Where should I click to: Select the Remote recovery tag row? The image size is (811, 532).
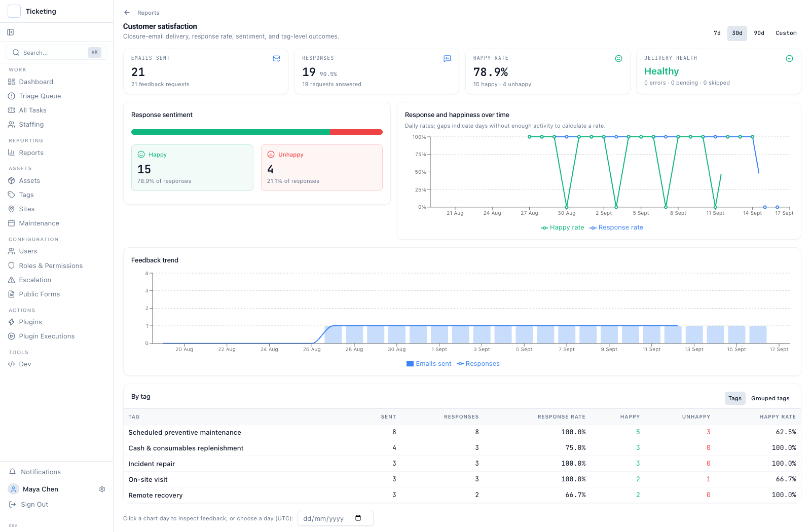pyautogui.click(x=462, y=496)
